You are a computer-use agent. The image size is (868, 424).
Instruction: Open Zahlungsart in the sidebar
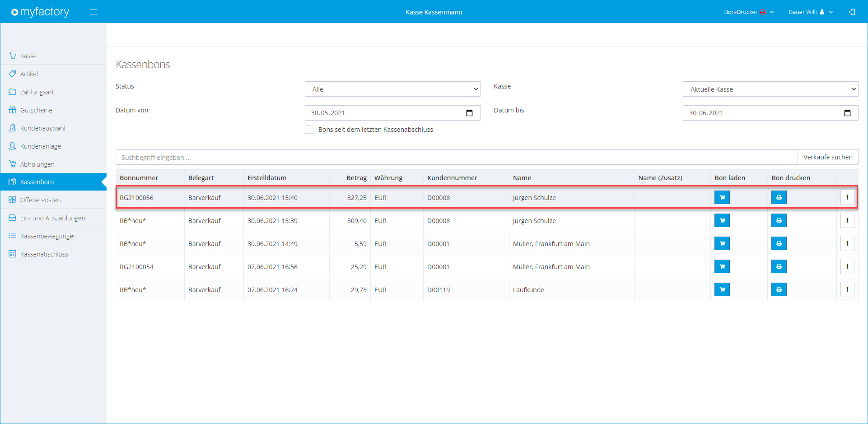53,92
